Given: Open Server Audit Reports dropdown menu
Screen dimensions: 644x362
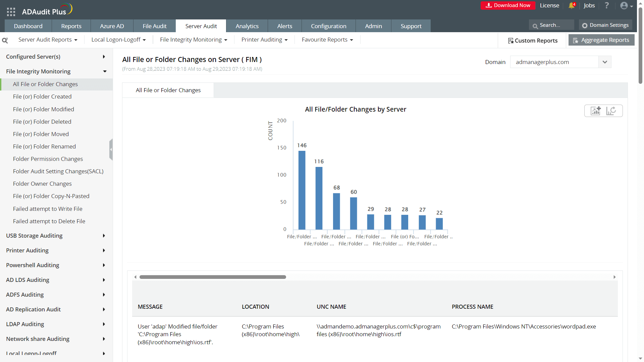Looking at the screenshot, I should [x=48, y=40].
